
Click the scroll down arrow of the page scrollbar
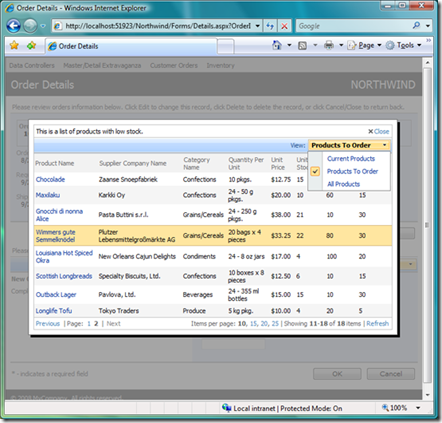pos(427,395)
